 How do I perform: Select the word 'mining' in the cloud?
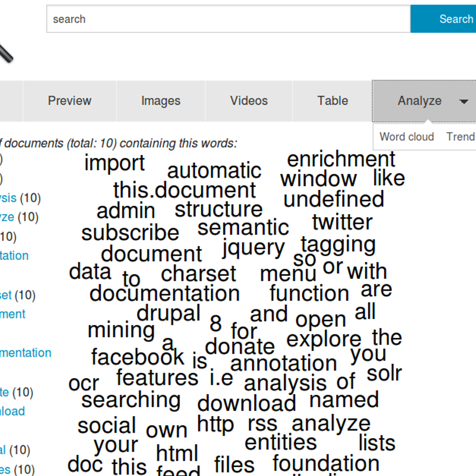point(121,330)
